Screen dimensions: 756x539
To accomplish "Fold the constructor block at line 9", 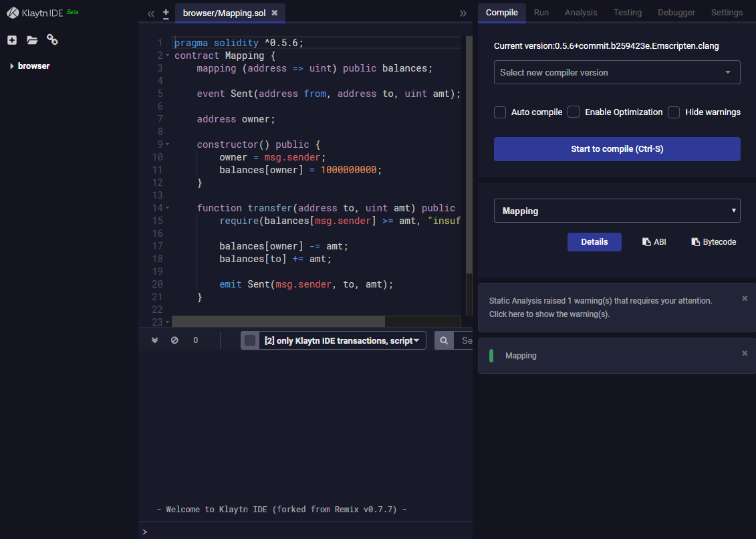I will 167,144.
